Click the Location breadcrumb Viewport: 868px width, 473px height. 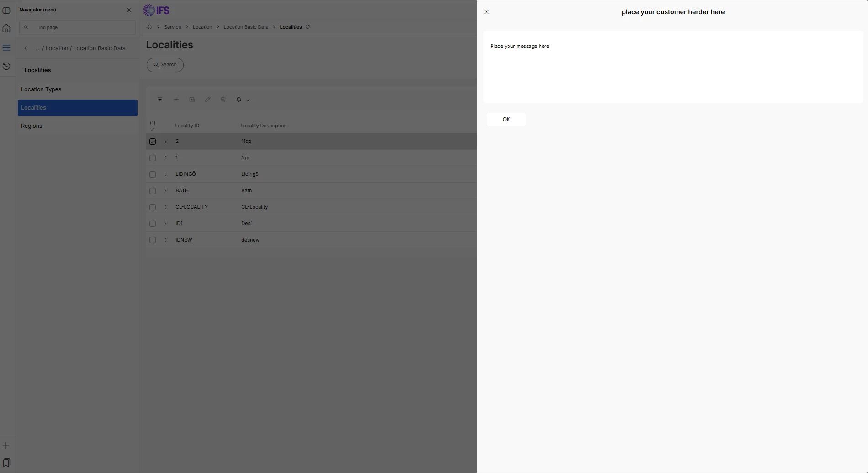[x=202, y=27]
